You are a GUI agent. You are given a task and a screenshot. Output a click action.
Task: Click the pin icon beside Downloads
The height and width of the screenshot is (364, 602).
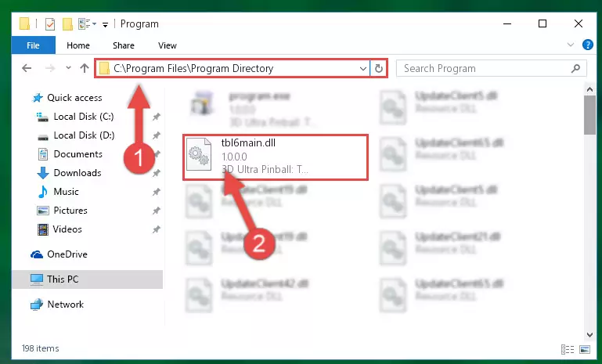coord(157,173)
